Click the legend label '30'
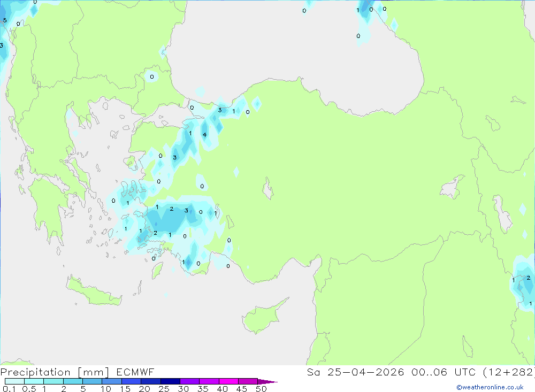The height and width of the screenshot is (392, 535). (x=184, y=389)
